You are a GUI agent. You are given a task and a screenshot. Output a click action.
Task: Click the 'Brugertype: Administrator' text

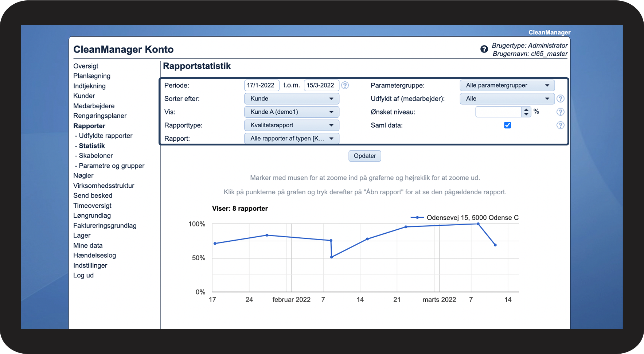pos(530,46)
